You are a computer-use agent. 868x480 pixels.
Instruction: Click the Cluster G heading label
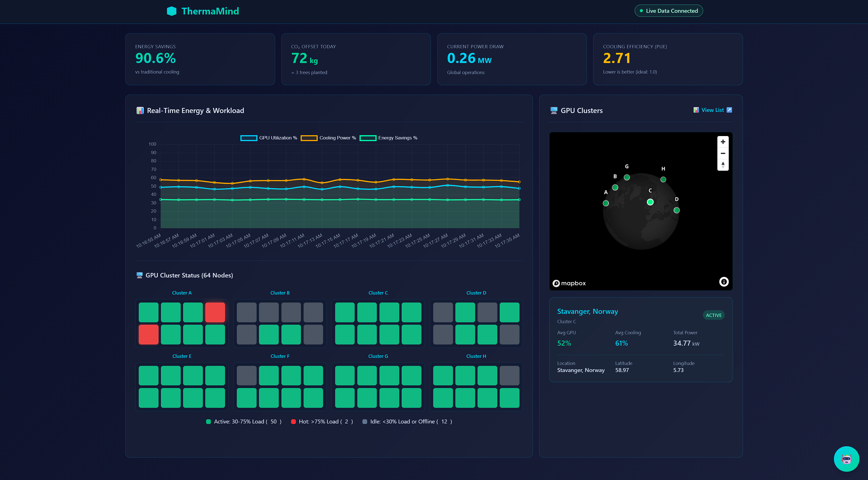pos(378,356)
